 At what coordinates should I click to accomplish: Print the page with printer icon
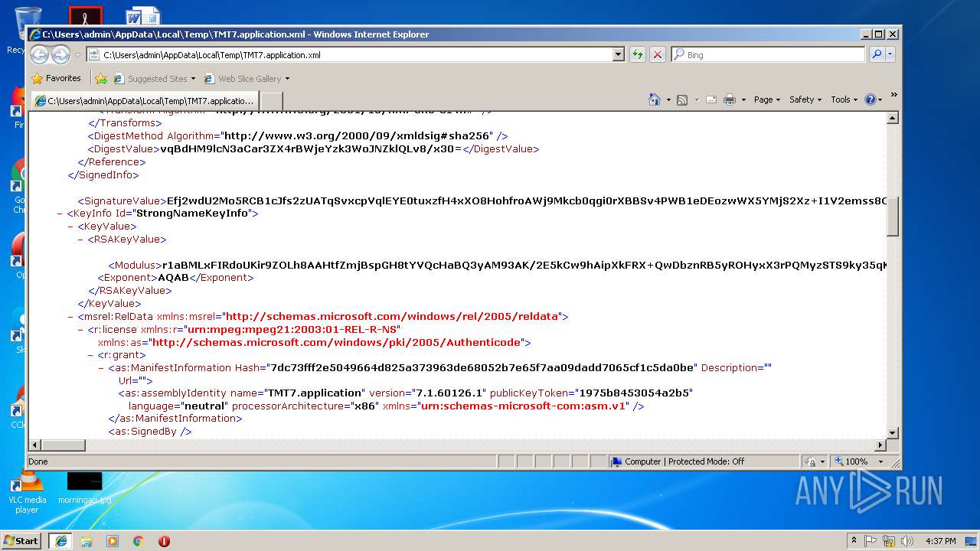pyautogui.click(x=730, y=99)
